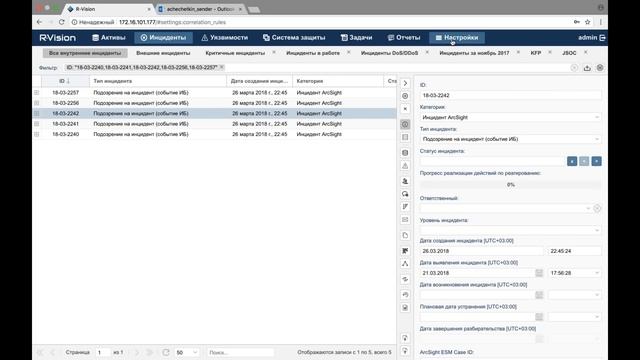Click the browser reload icon
640x360 pixels.
(x=62, y=22)
